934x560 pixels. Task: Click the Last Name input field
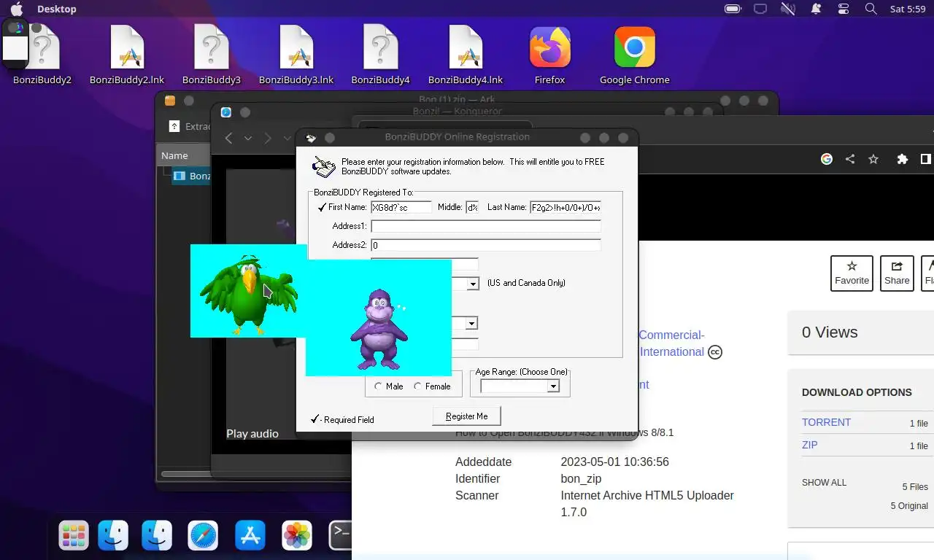(566, 207)
